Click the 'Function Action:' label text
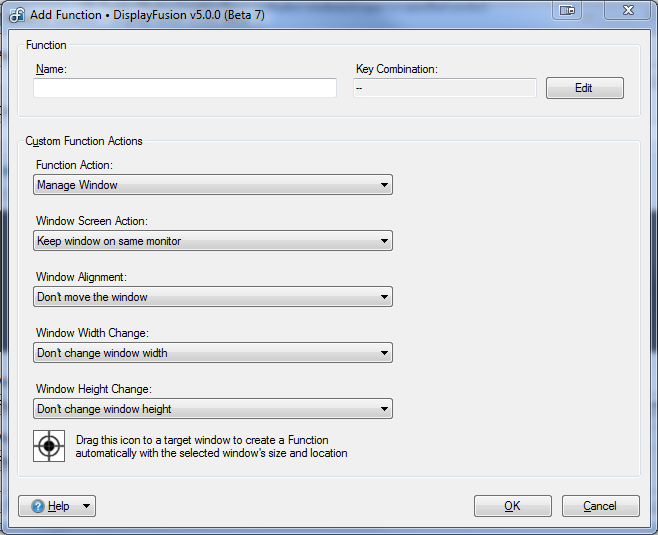This screenshot has width=658, height=535. [74, 165]
